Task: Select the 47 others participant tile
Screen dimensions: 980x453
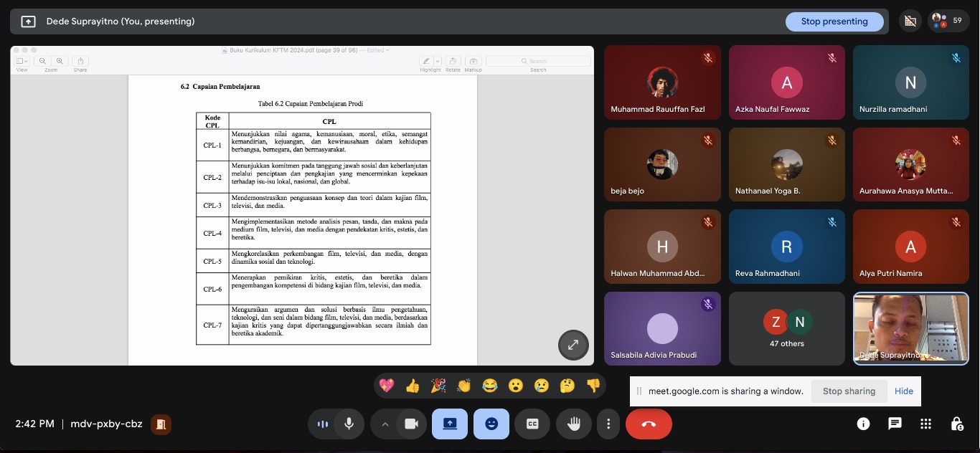Action: (x=786, y=328)
